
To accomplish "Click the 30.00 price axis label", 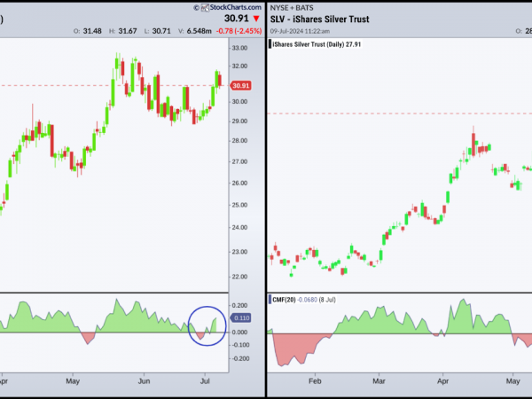I will pyautogui.click(x=239, y=102).
